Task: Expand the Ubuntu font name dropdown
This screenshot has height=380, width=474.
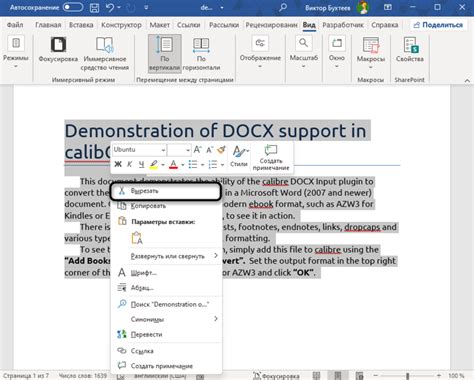Action: [163, 150]
